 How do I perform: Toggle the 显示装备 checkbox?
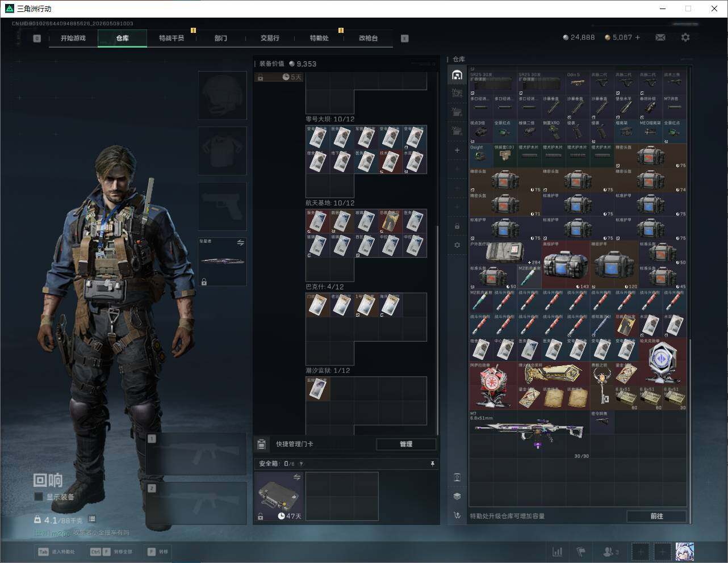click(x=39, y=497)
